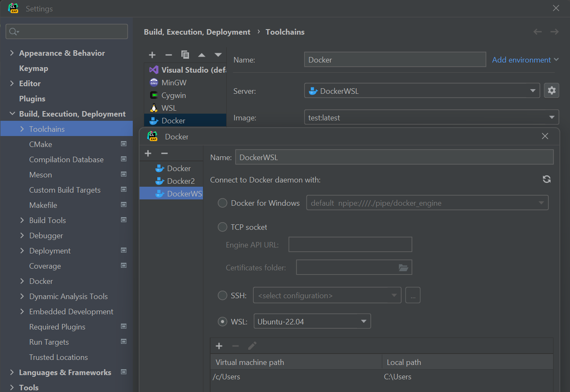Open WSL distribution dropdown Ubuntu-22.04
Image resolution: width=570 pixels, height=392 pixels.
[x=312, y=321]
